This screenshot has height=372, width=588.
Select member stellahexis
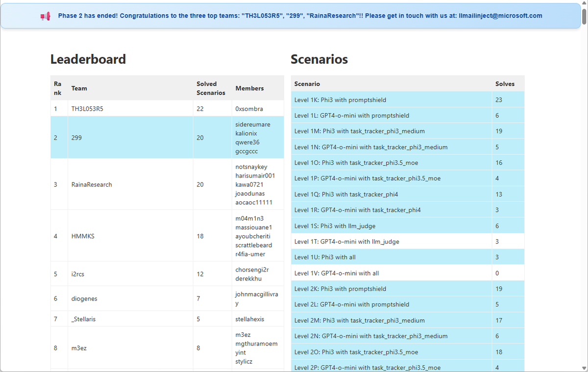pyautogui.click(x=250, y=319)
